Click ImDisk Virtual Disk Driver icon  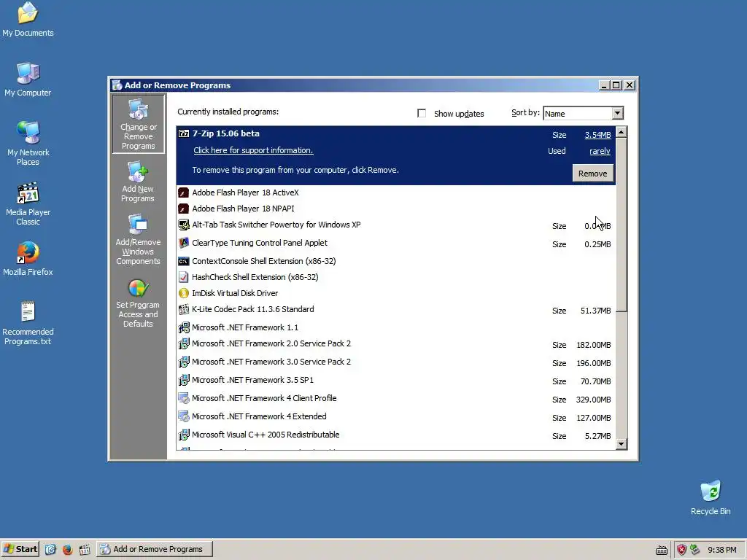[183, 293]
